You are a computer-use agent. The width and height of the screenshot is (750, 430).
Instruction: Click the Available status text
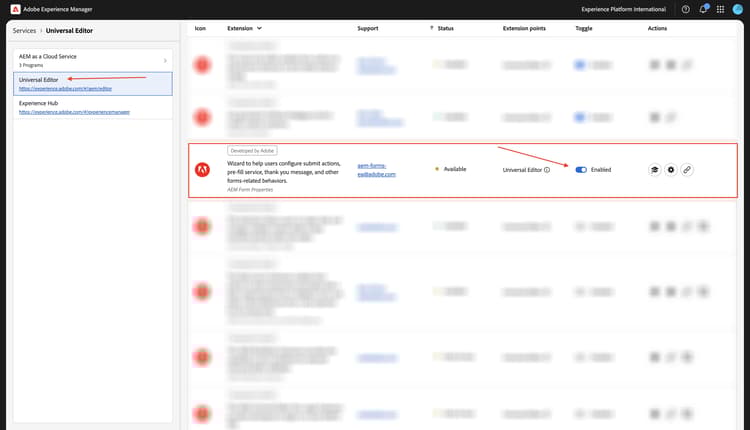(454, 169)
